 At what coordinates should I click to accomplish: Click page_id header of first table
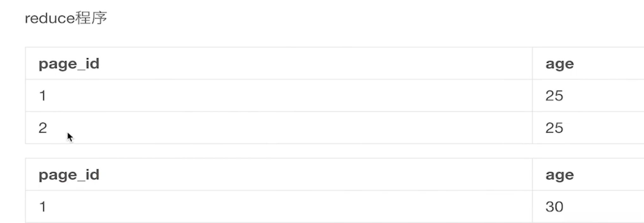point(69,64)
